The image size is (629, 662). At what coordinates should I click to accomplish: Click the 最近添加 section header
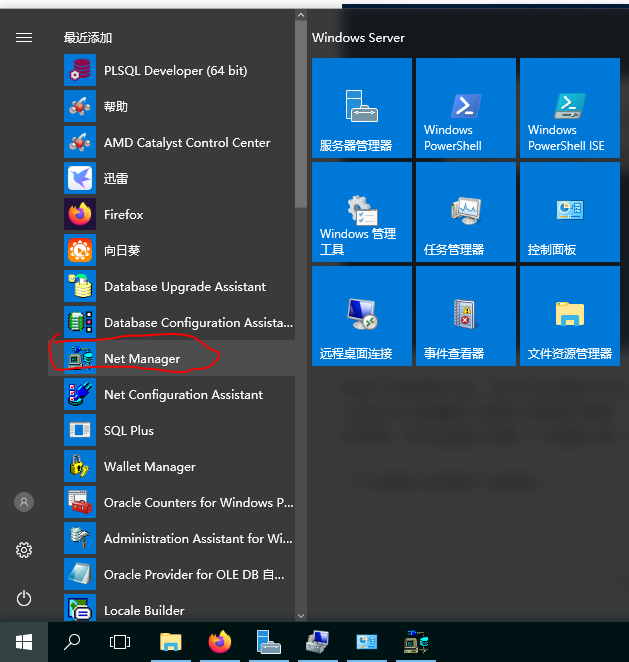point(88,37)
